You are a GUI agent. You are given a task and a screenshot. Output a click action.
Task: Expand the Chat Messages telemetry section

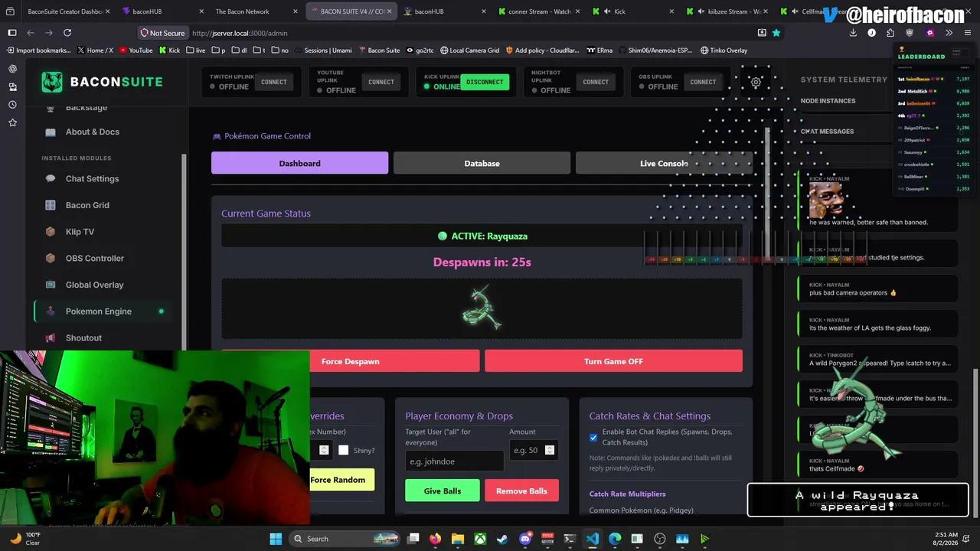(828, 132)
